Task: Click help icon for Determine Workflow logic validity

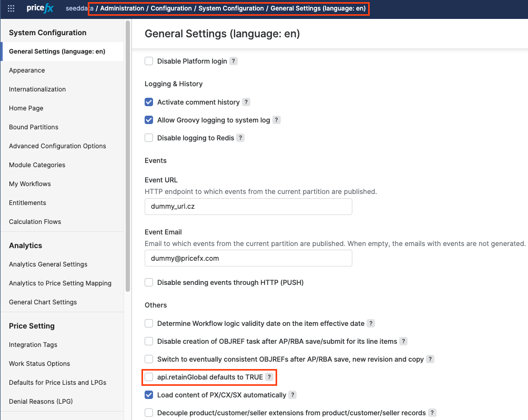Action: click(371, 323)
